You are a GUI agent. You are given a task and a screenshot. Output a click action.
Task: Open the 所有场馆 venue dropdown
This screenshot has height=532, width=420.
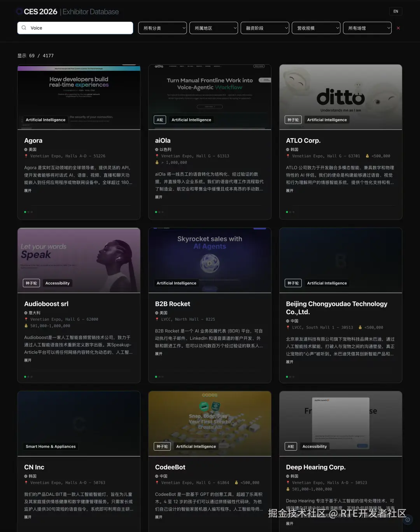click(x=367, y=28)
